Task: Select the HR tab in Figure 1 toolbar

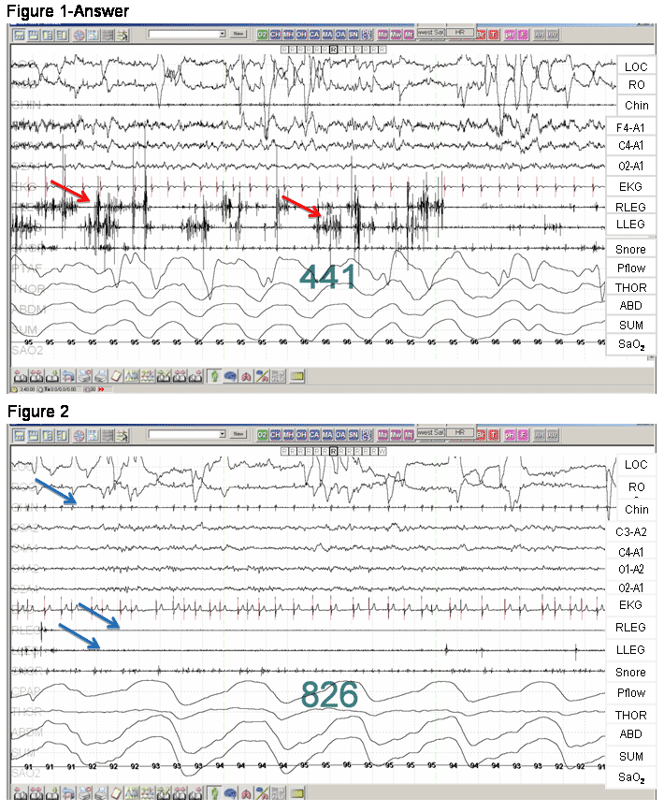Action: [x=458, y=32]
